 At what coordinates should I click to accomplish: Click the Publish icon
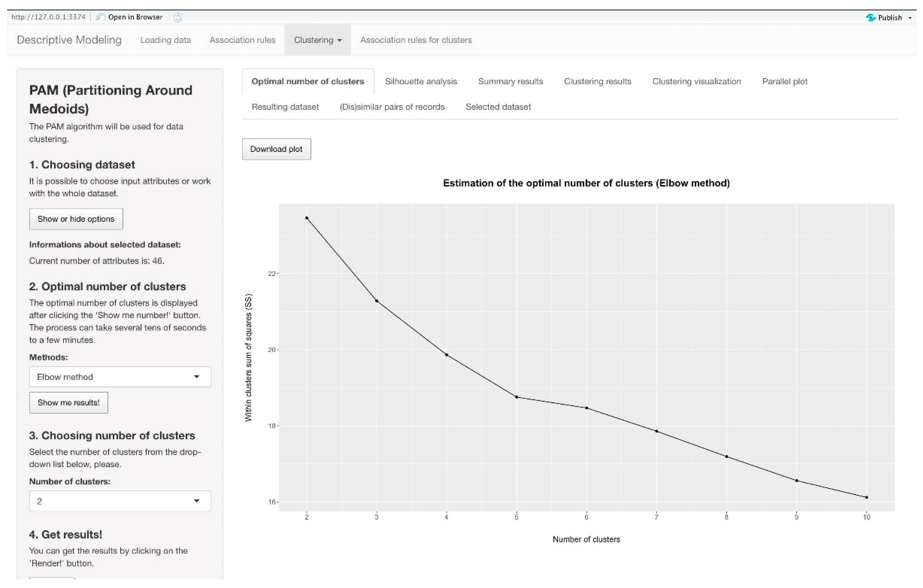tap(870, 18)
